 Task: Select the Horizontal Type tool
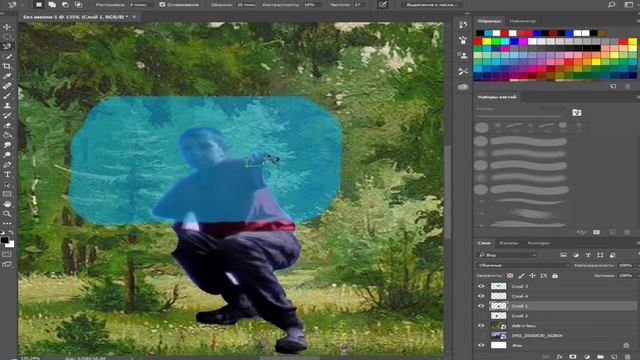pyautogui.click(x=7, y=174)
